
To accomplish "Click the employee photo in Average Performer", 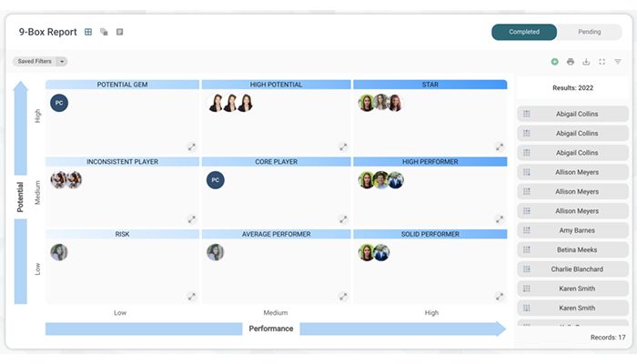I will pos(215,252).
